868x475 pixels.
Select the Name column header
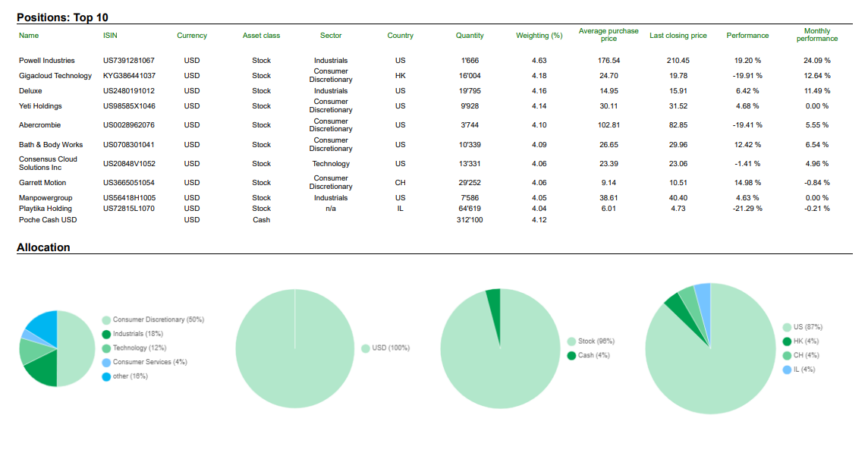click(x=29, y=36)
